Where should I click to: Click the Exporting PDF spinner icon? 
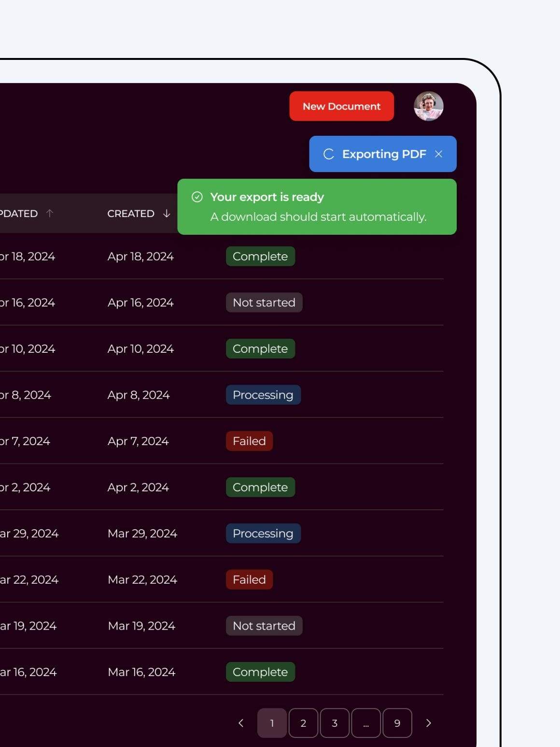(x=329, y=154)
